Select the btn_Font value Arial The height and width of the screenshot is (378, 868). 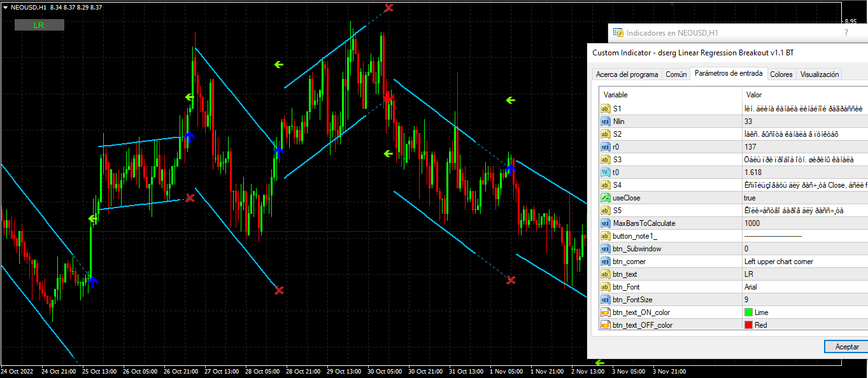(750, 287)
